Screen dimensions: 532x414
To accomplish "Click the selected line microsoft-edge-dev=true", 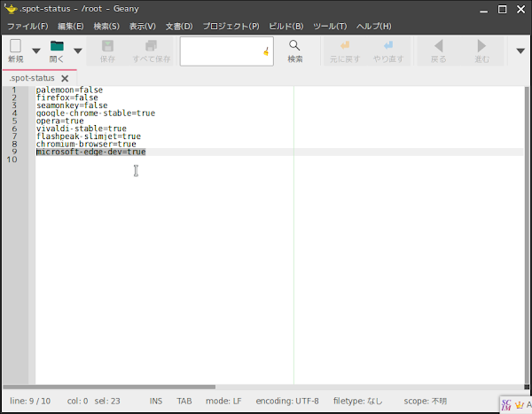I will coord(91,152).
